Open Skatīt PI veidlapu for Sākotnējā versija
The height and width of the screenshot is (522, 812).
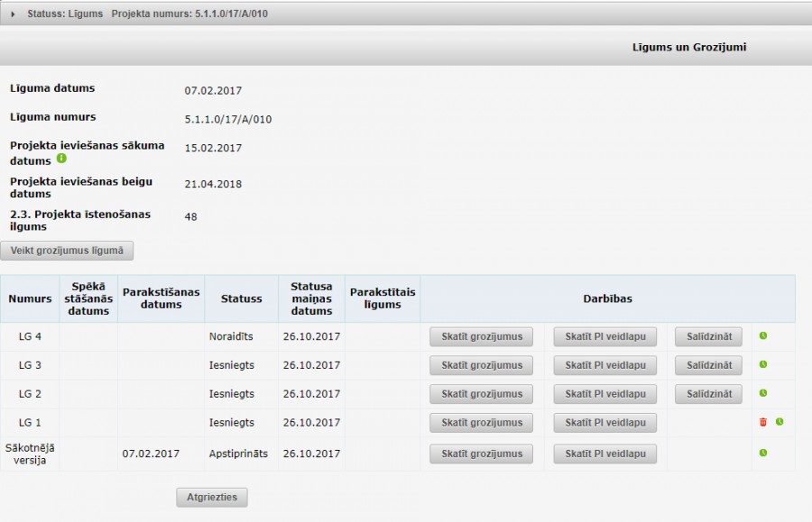pyautogui.click(x=604, y=453)
